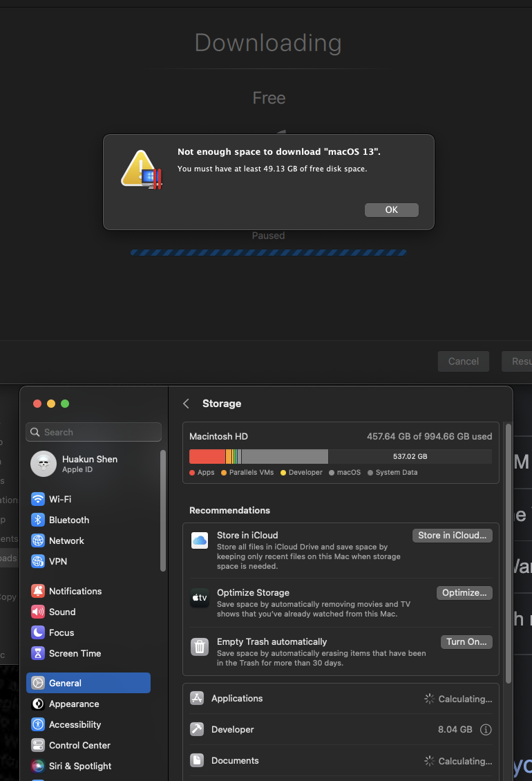Screen dimensions: 532x781
Task: Click OK in the not enough space dialog
Action: click(x=391, y=210)
